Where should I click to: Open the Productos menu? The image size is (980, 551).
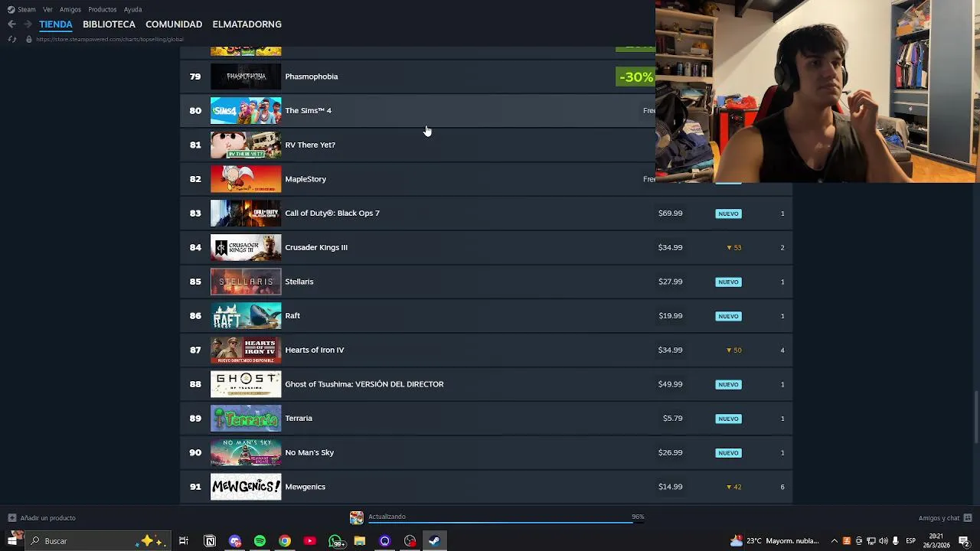103,9
